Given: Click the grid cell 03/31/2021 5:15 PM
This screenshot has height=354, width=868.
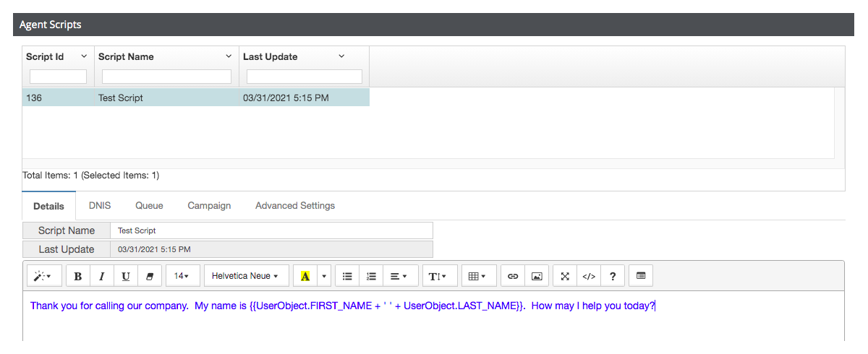Looking at the screenshot, I should click(x=305, y=98).
